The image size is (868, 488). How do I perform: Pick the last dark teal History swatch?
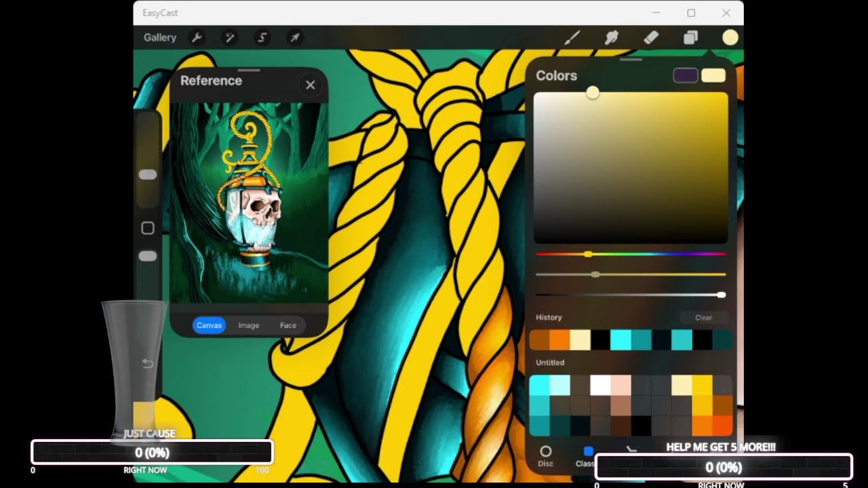click(x=723, y=340)
